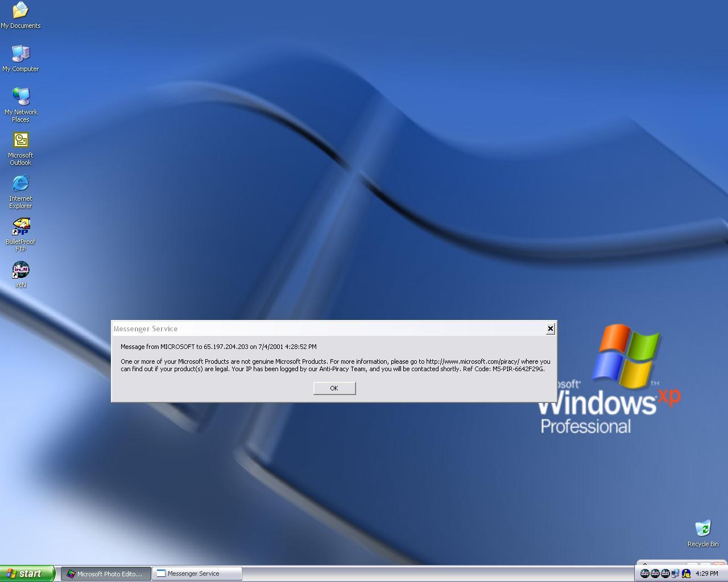Select the Internet Explorer desktop icon
The image size is (728, 582).
(x=20, y=192)
